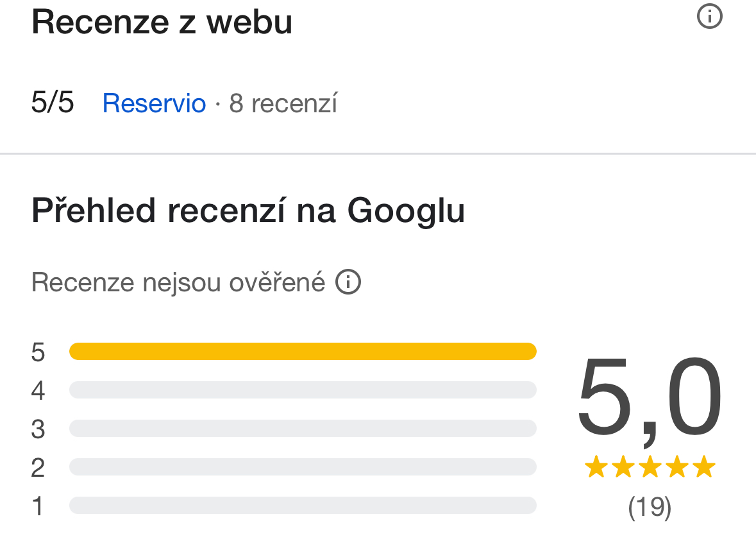756x548 pixels.
Task: Click the 5-star yellow rating bar
Action: (303, 351)
